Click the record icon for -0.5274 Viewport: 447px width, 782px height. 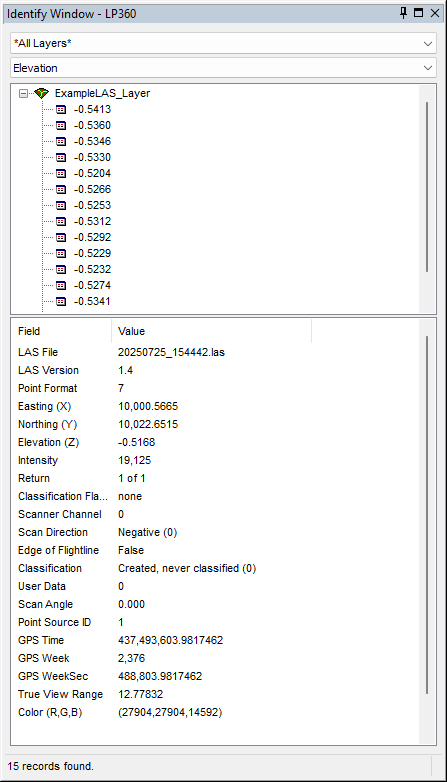61,285
